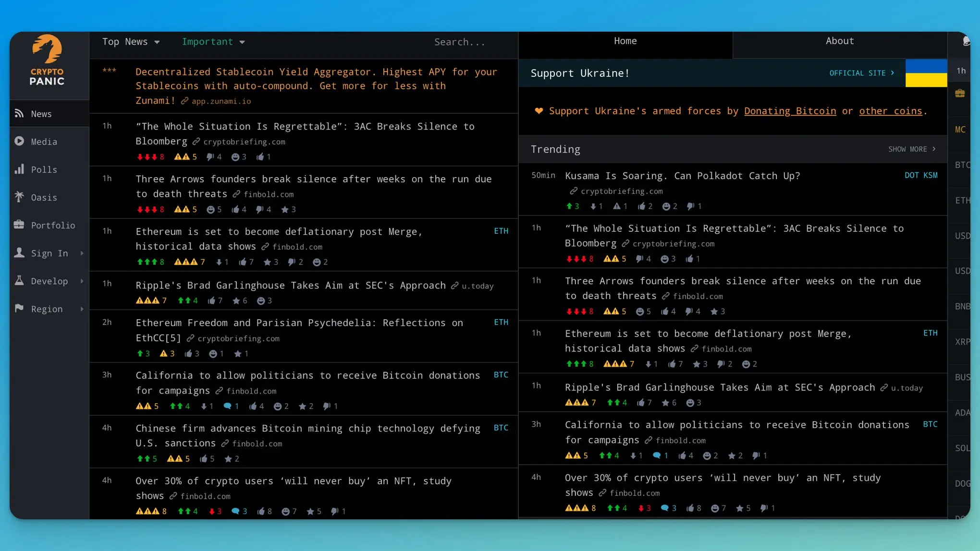Click thumbs-down icon on trending California story
This screenshot has height=551, width=980.
(x=756, y=455)
